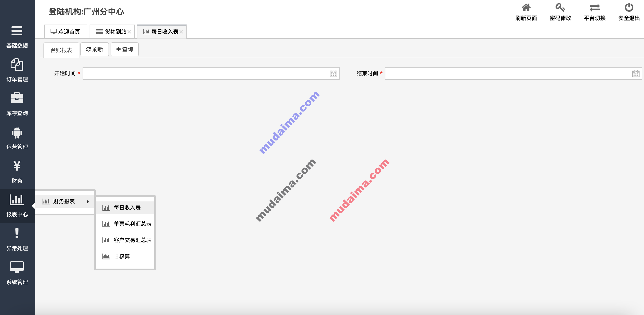Open the 财务 yen icon section
Image resolution: width=644 pixels, height=315 pixels.
pyautogui.click(x=17, y=172)
